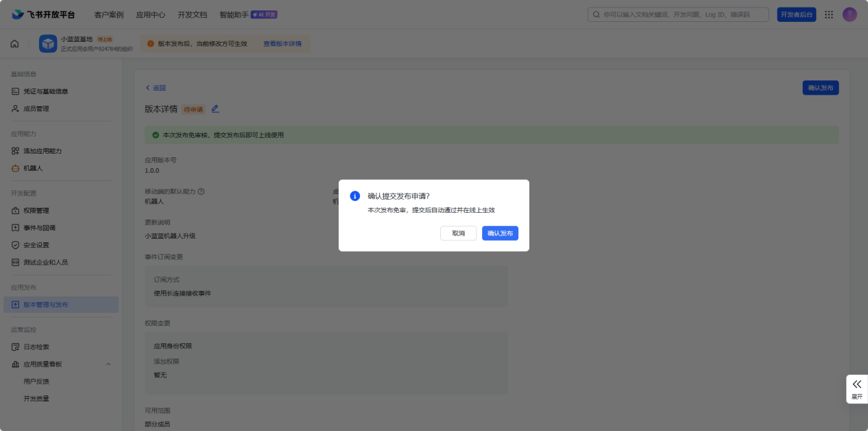
Task: Open 智能助手 in the top navigation
Action: point(234,14)
